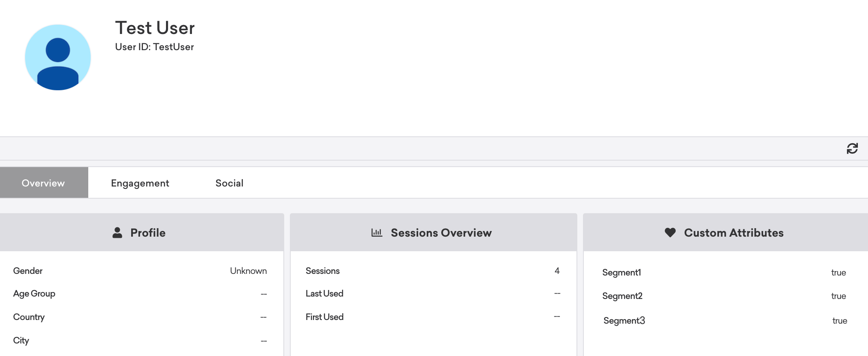
Task: Click the Gender row value Unknown
Action: tap(248, 271)
